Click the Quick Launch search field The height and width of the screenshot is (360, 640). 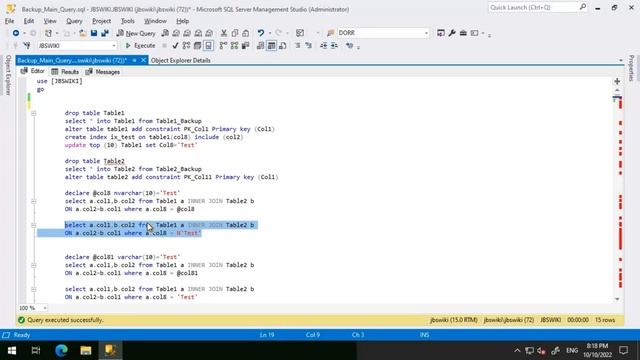tap(538, 7)
